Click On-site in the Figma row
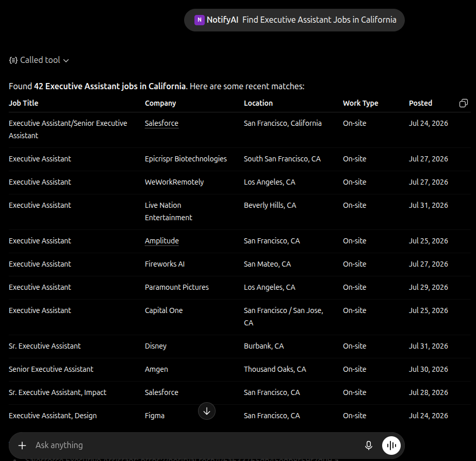This screenshot has height=461, width=476. 355,416
